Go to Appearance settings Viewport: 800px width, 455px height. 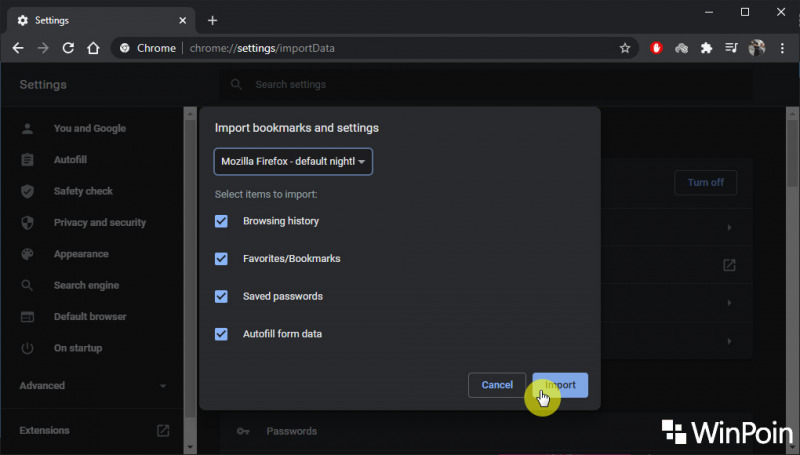[x=81, y=254]
